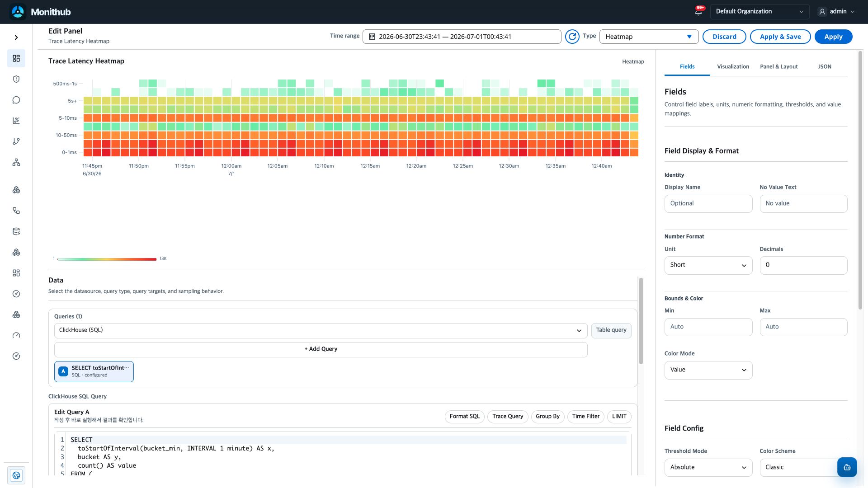
Task: Click the Decimals input field
Action: (x=803, y=265)
